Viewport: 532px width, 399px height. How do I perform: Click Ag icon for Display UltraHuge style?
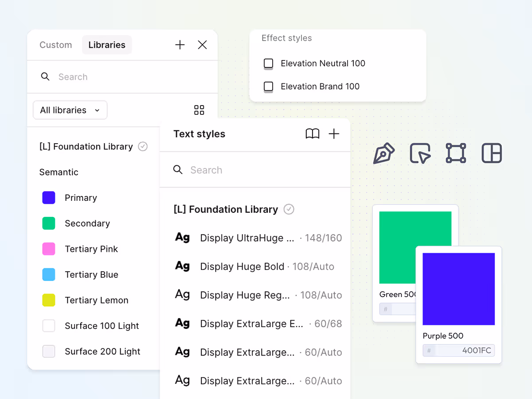pyautogui.click(x=183, y=238)
